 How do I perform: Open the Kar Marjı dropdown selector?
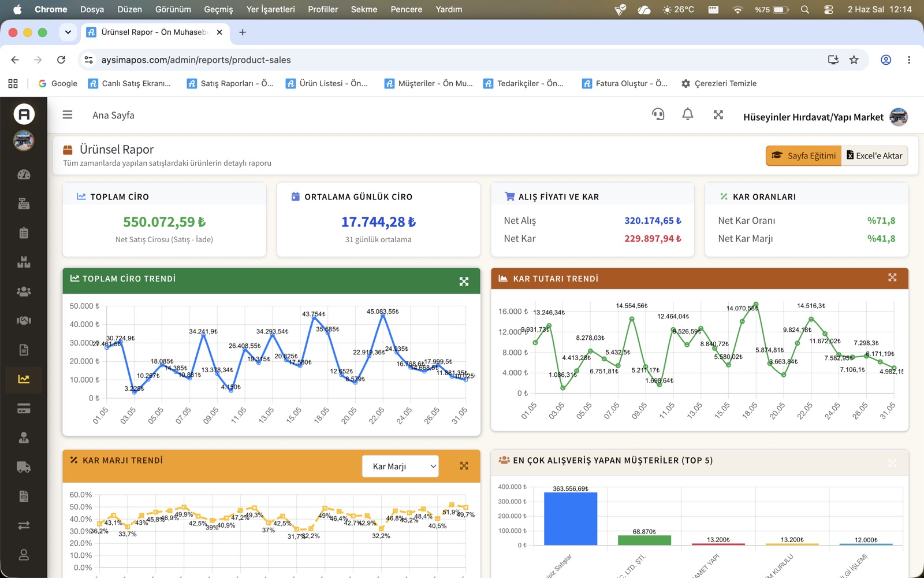[400, 466]
